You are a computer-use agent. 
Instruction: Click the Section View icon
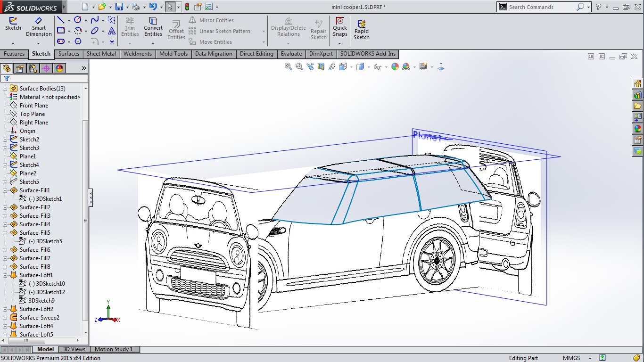(x=321, y=66)
